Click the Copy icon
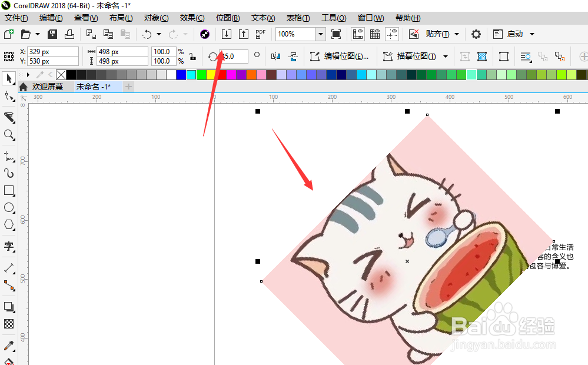This screenshot has height=365, width=588. (108, 34)
